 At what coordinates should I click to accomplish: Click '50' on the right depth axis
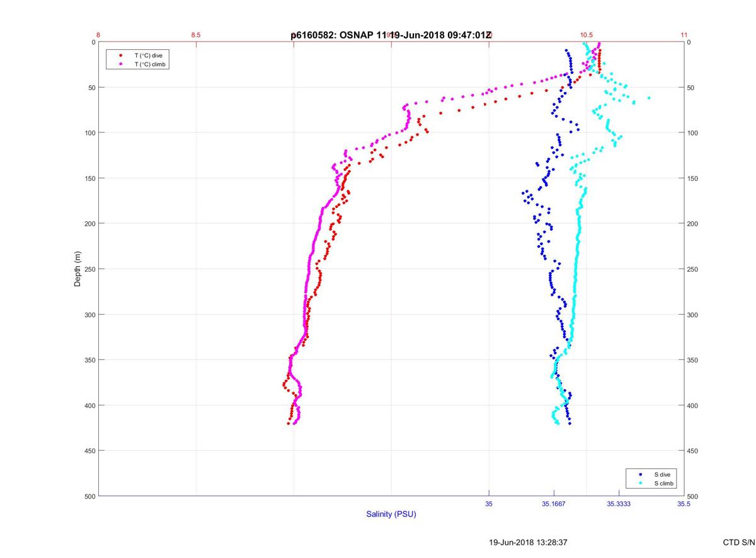click(691, 88)
